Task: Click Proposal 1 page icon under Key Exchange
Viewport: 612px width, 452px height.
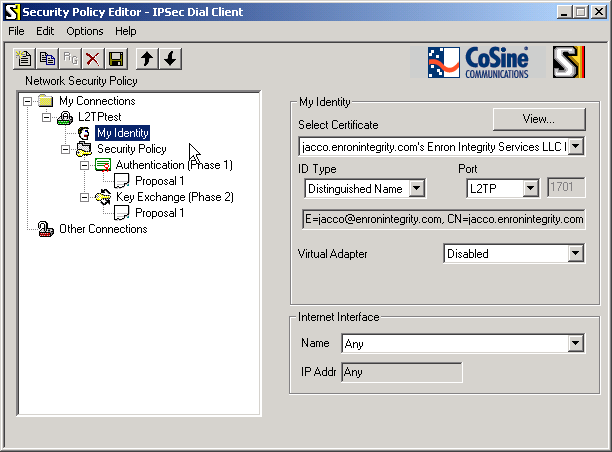Action: pos(122,213)
